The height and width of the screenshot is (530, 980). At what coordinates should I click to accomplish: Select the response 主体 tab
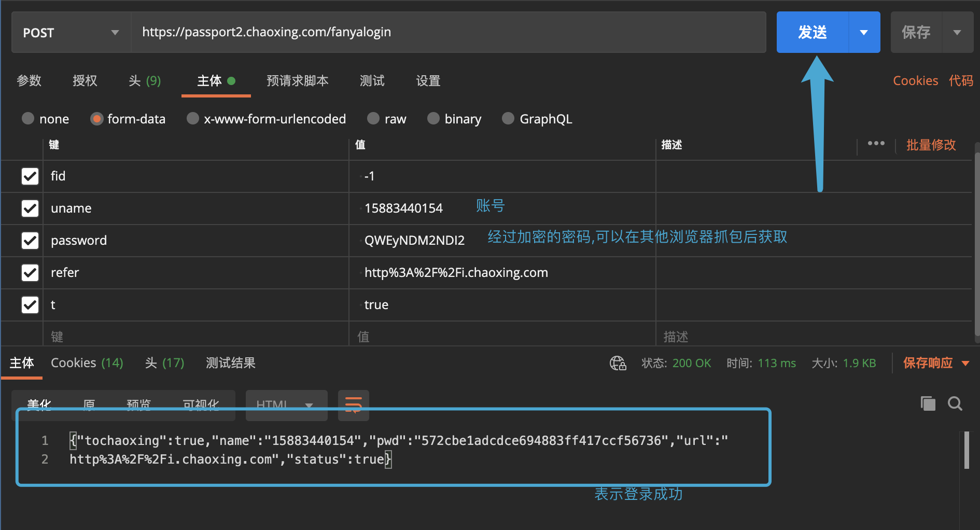coord(22,363)
